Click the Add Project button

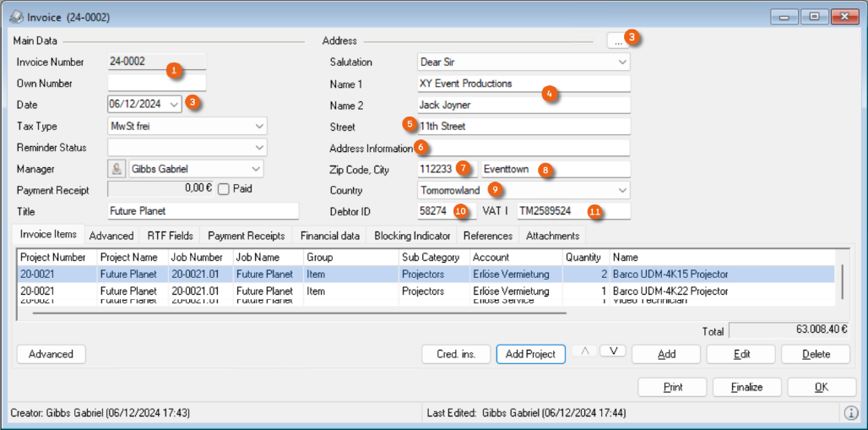coord(530,354)
